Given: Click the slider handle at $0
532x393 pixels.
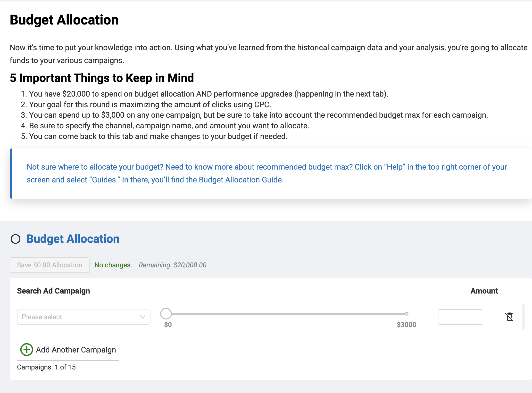Looking at the screenshot, I should (166, 314).
